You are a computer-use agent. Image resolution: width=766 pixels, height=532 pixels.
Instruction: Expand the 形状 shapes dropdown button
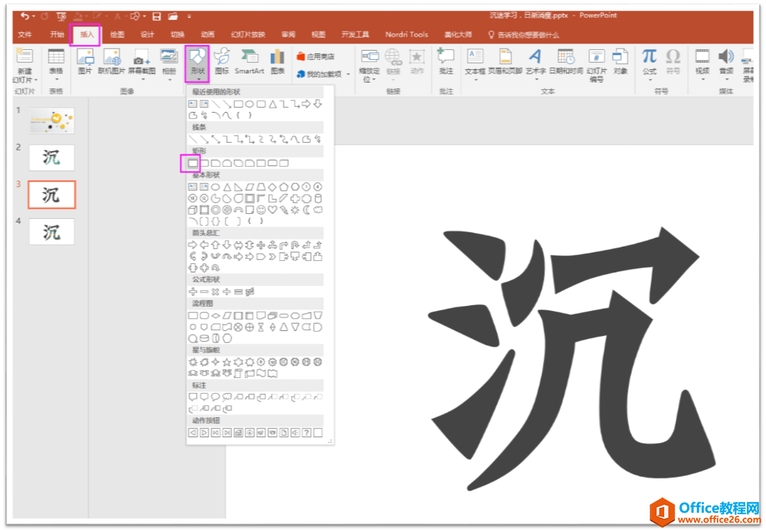[x=198, y=63]
